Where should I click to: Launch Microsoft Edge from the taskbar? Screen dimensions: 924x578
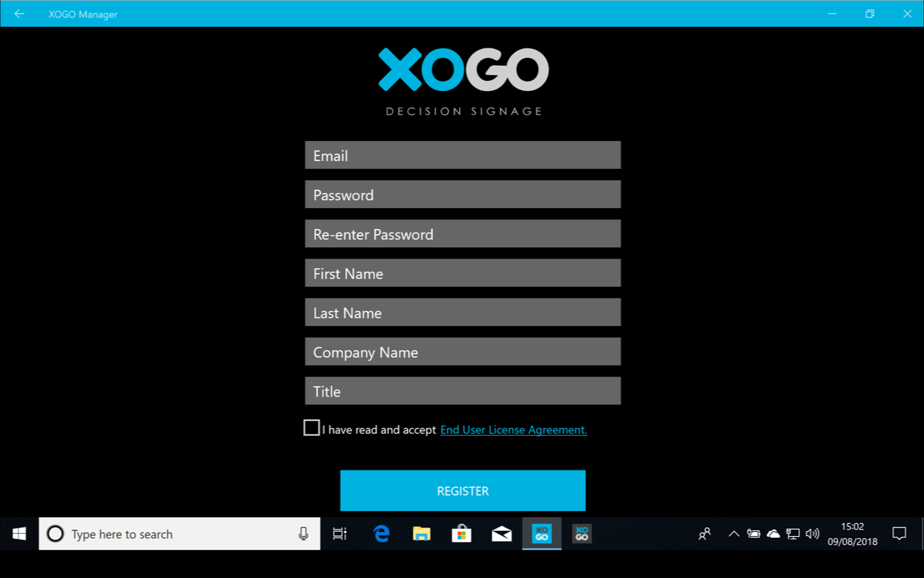(381, 534)
